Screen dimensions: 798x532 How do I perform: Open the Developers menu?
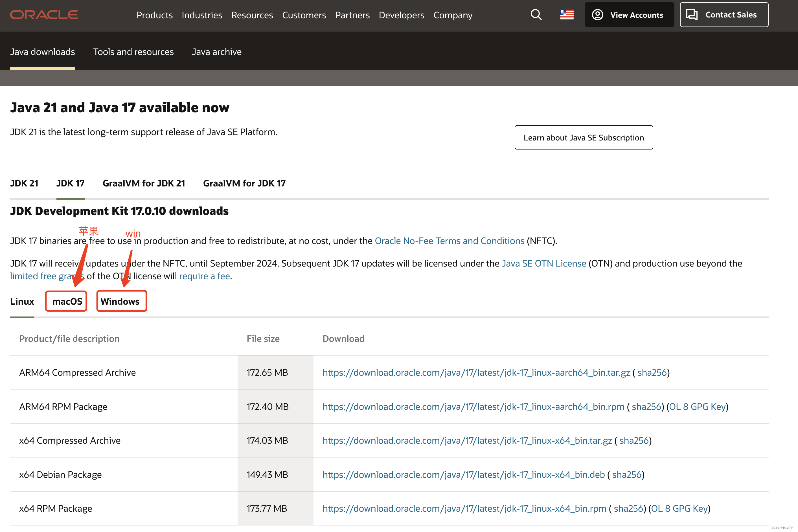coord(402,15)
